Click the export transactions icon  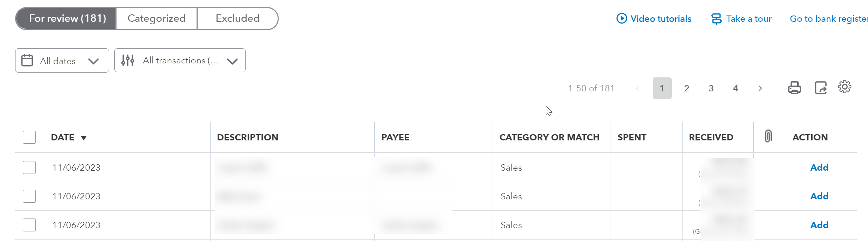820,88
